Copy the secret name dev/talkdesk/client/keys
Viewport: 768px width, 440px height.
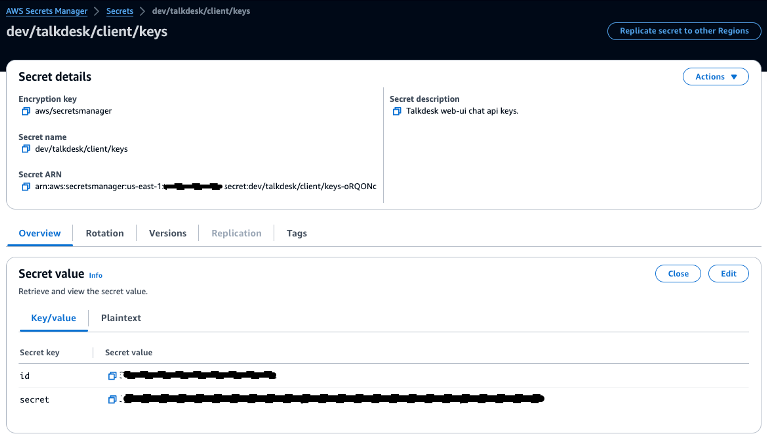[25, 149]
